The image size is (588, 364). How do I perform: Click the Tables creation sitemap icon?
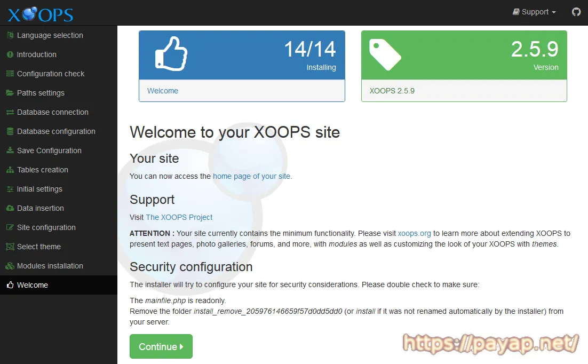click(10, 170)
